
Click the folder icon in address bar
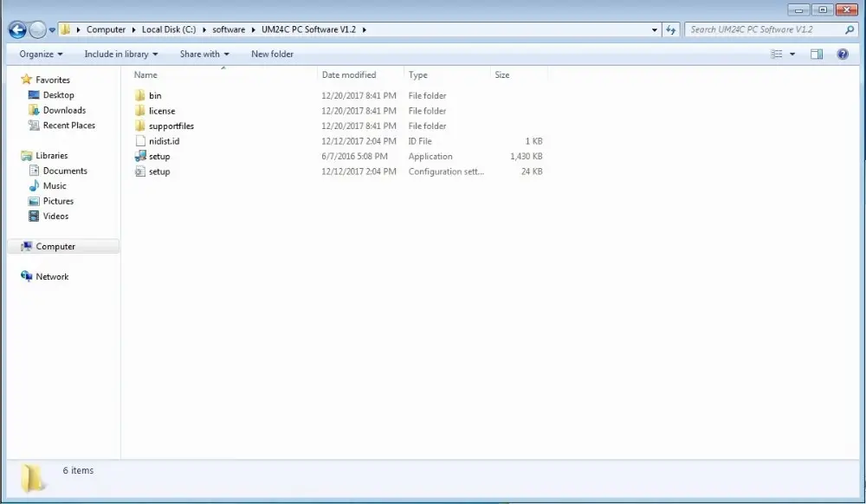[x=65, y=29]
